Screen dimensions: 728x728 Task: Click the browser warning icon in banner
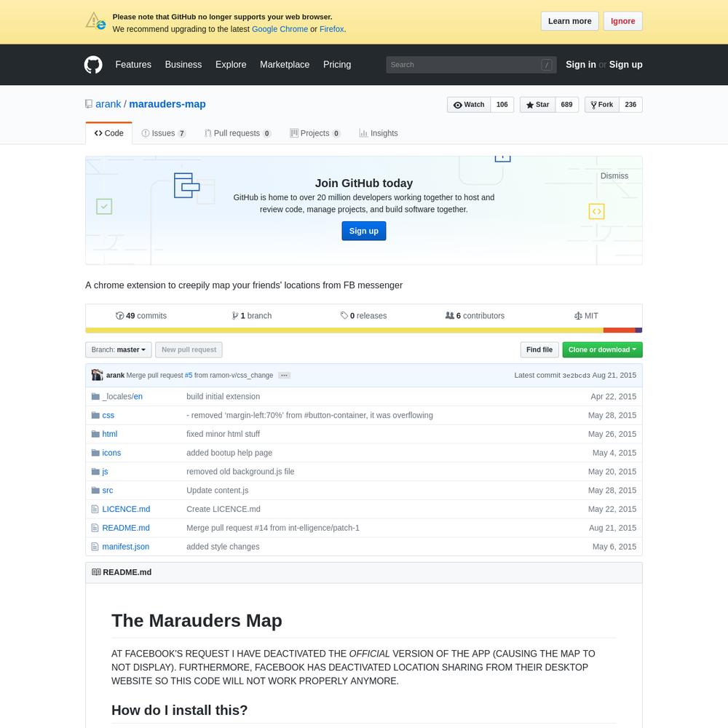95,21
